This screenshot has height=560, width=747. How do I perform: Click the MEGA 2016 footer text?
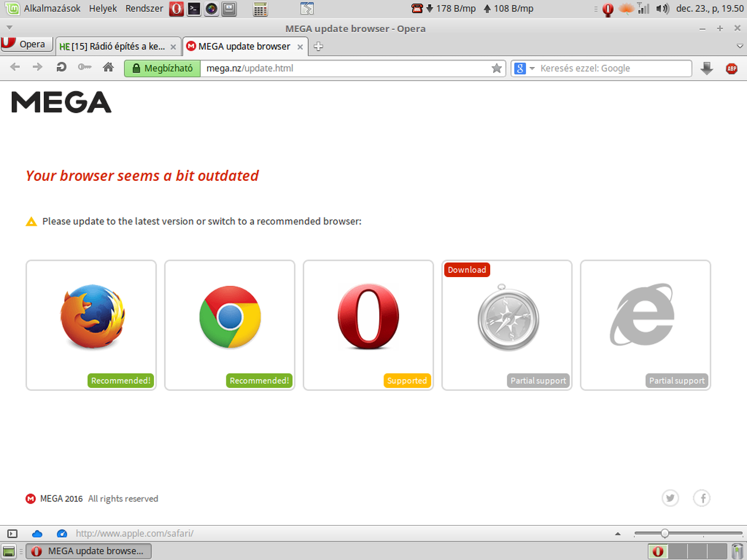coord(61,499)
